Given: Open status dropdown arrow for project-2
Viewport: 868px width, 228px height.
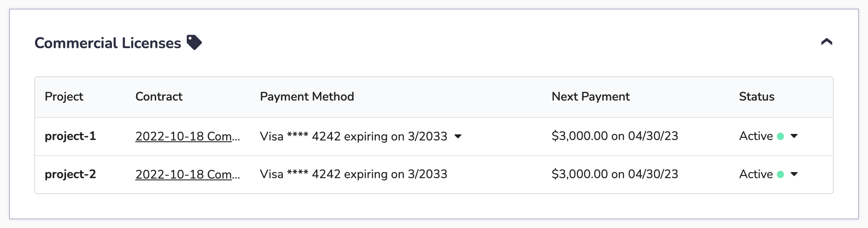Looking at the screenshot, I should [794, 174].
